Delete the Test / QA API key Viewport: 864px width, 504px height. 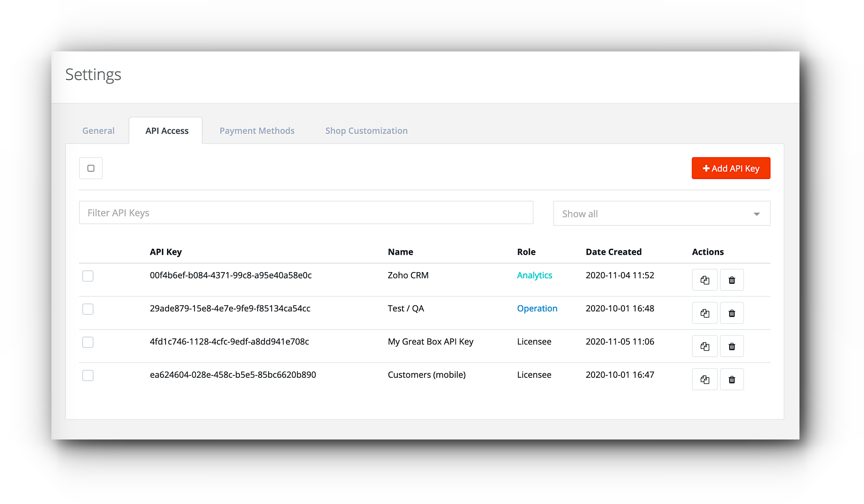tap(732, 313)
